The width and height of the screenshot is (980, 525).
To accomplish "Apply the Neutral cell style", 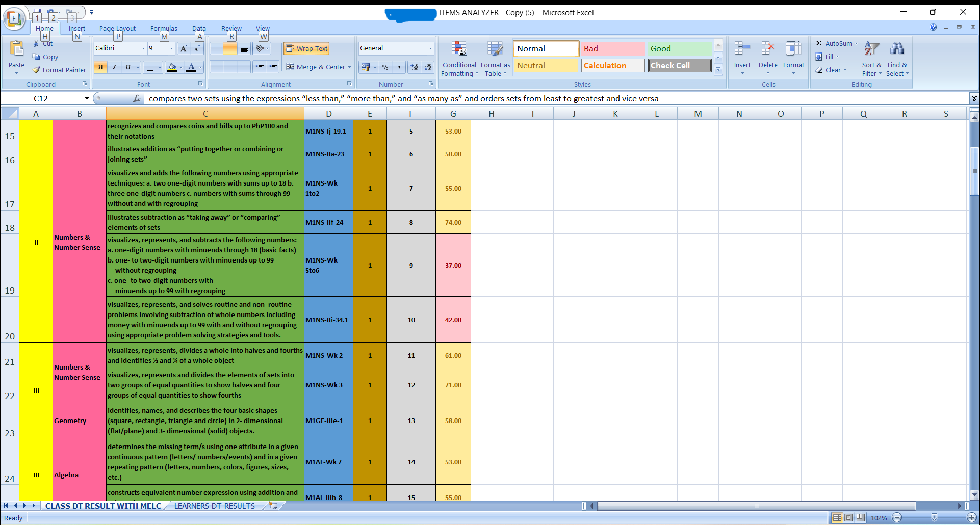I will [x=546, y=65].
